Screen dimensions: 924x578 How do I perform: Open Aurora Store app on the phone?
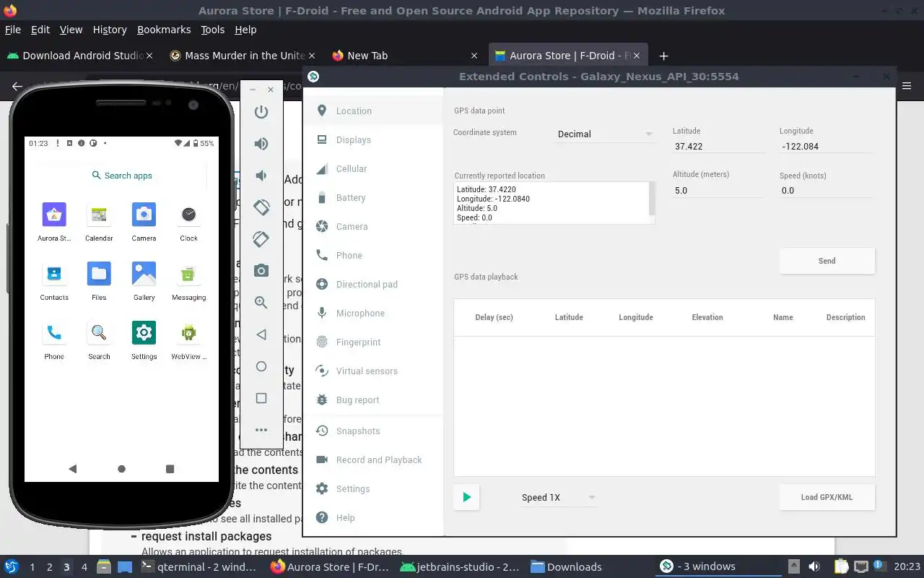pos(54,222)
